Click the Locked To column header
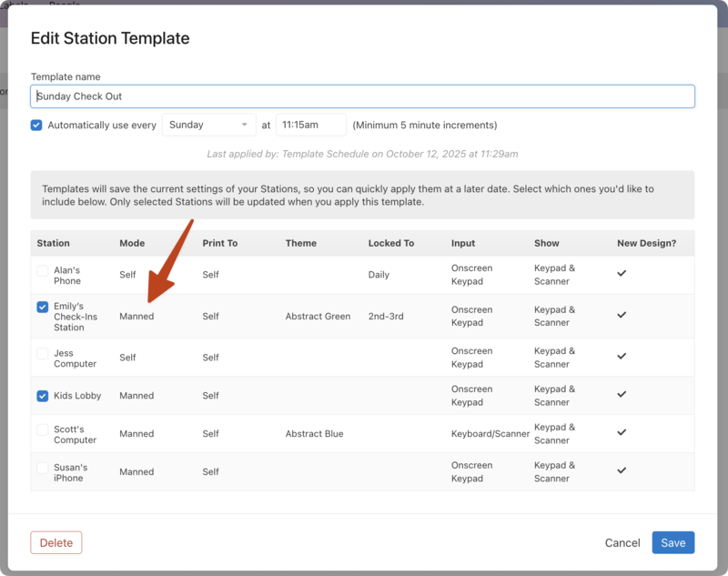The height and width of the screenshot is (576, 728). (x=391, y=243)
